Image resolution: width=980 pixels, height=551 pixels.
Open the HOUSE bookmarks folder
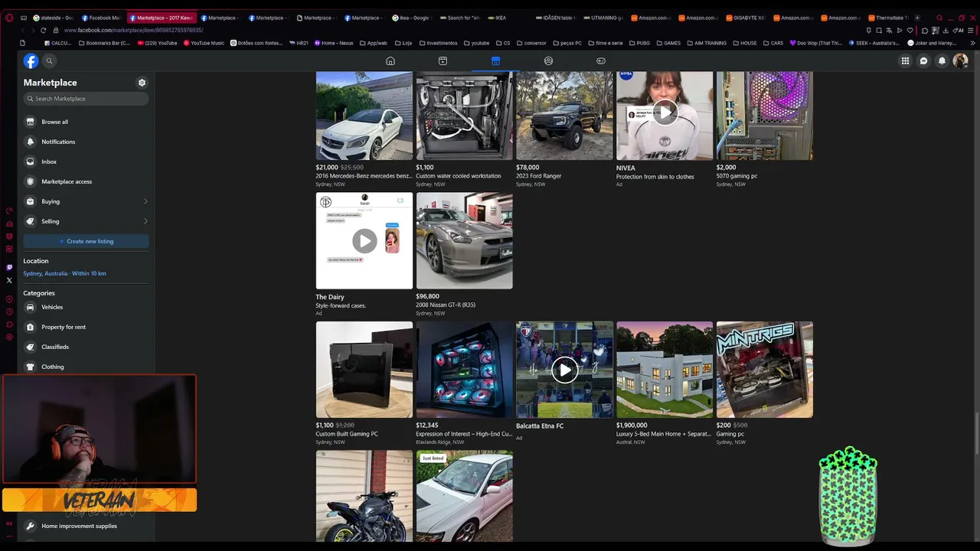(744, 43)
